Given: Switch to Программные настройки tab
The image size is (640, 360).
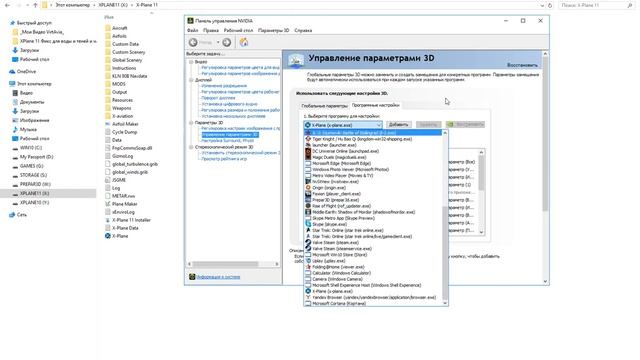Looking at the screenshot, I should coord(376,105).
